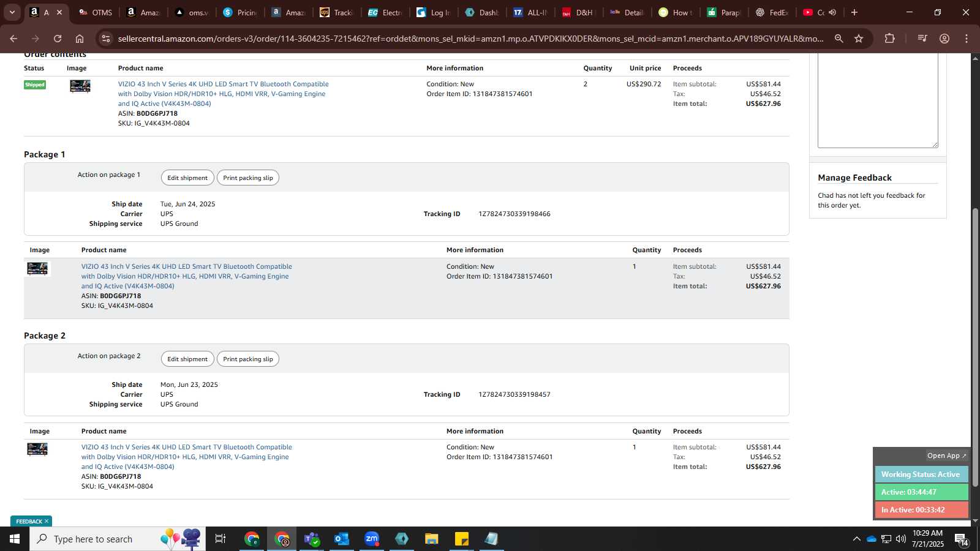980x551 pixels.
Task: Open the Chrome profile menu
Action: (x=944, y=39)
